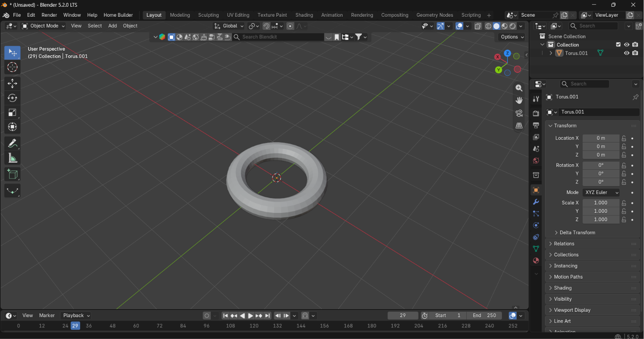Jump to timeline end frame
The width and height of the screenshot is (644, 339).
pos(267,316)
